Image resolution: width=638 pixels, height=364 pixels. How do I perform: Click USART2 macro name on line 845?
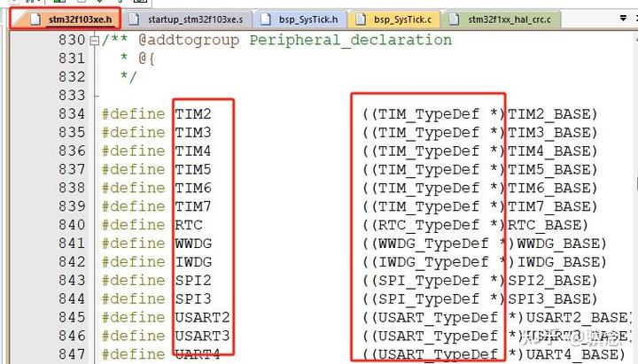203,317
